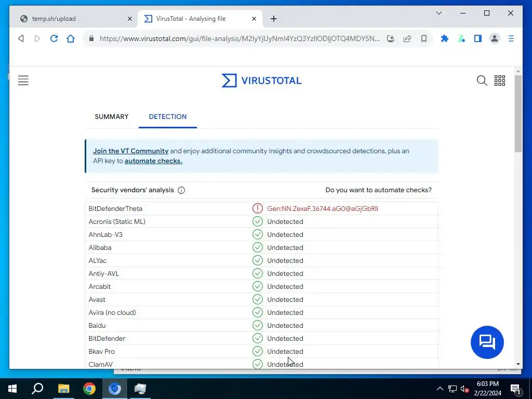Open the extensions puzzle icon
The width and height of the screenshot is (532, 399).
445,38
